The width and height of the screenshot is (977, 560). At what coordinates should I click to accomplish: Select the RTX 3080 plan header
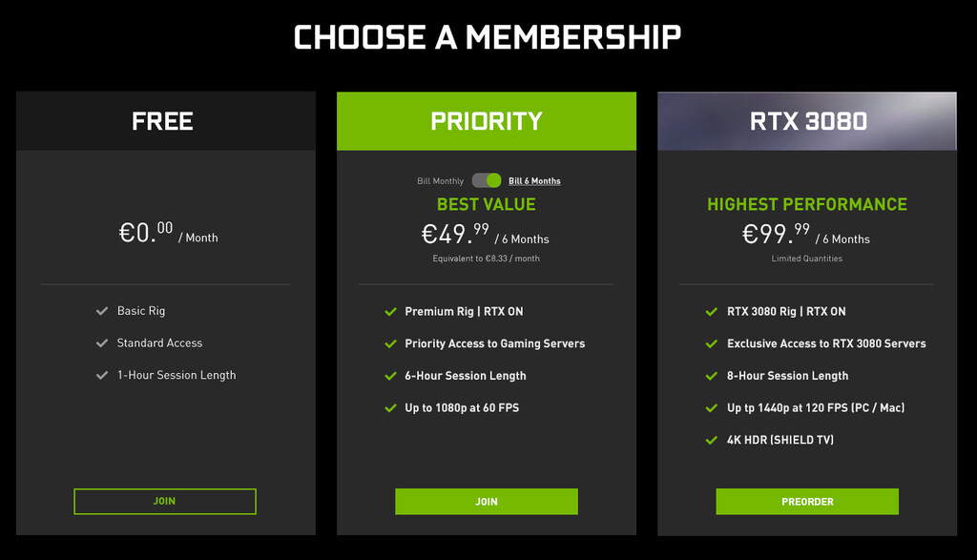tap(806, 120)
